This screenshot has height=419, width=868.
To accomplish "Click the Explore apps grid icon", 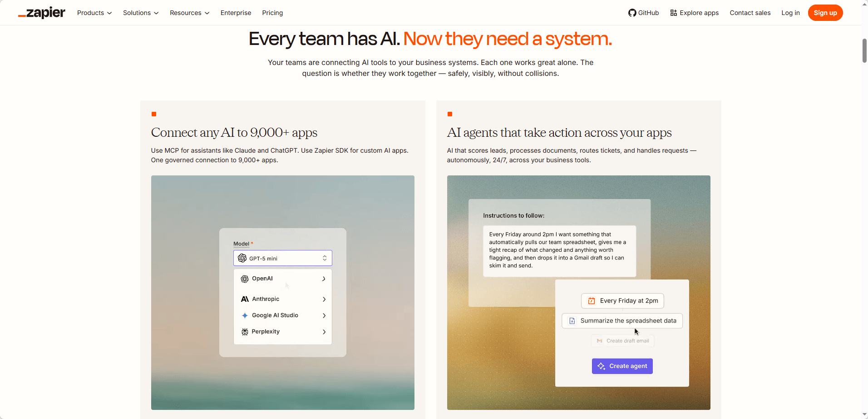I will (x=674, y=13).
